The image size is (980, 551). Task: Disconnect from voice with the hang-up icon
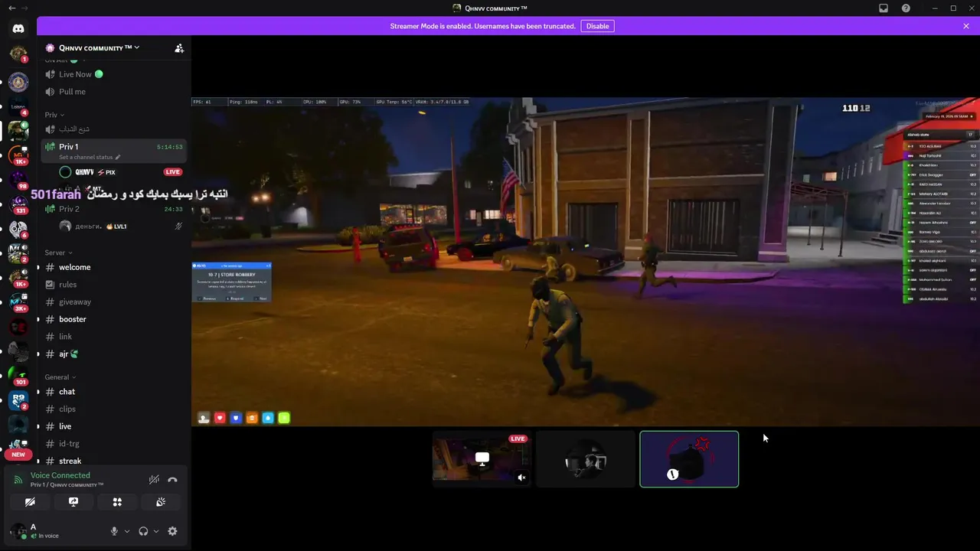pos(172,480)
